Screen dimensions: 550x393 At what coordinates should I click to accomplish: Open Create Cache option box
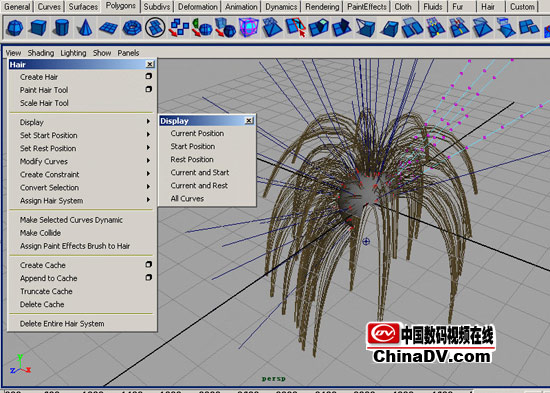tap(148, 264)
